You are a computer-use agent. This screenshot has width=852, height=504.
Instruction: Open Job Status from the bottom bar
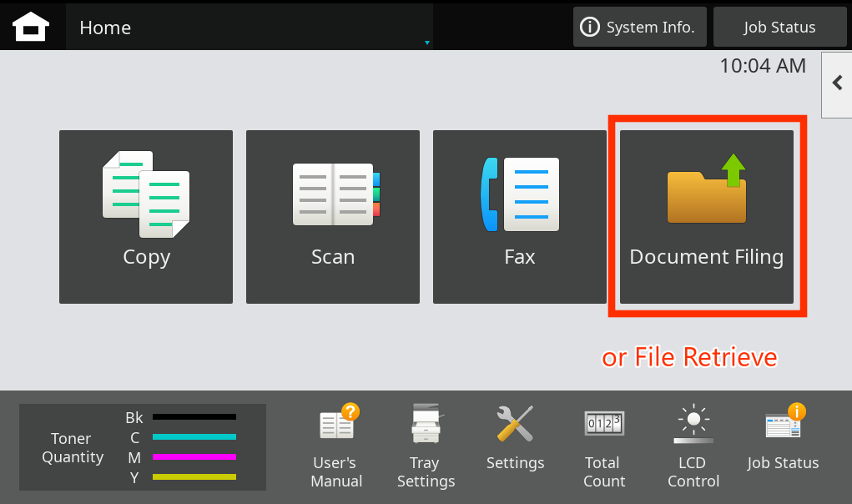782,442
